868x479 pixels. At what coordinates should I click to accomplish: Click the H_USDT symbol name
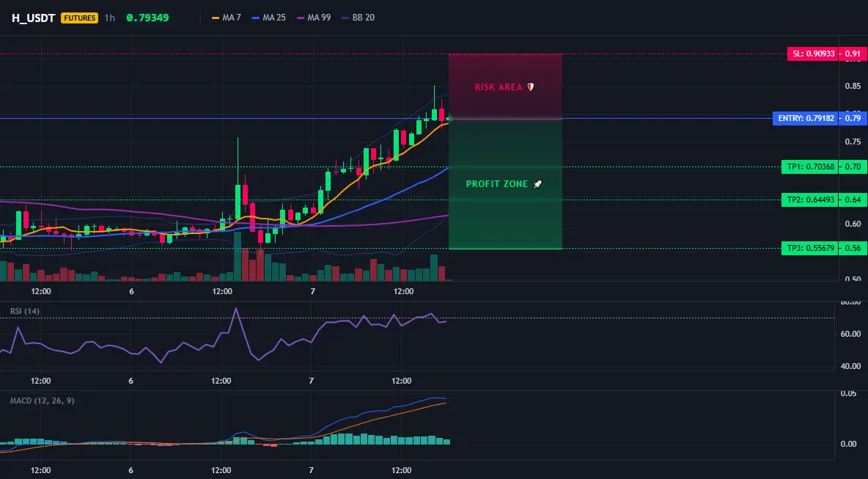pos(33,18)
